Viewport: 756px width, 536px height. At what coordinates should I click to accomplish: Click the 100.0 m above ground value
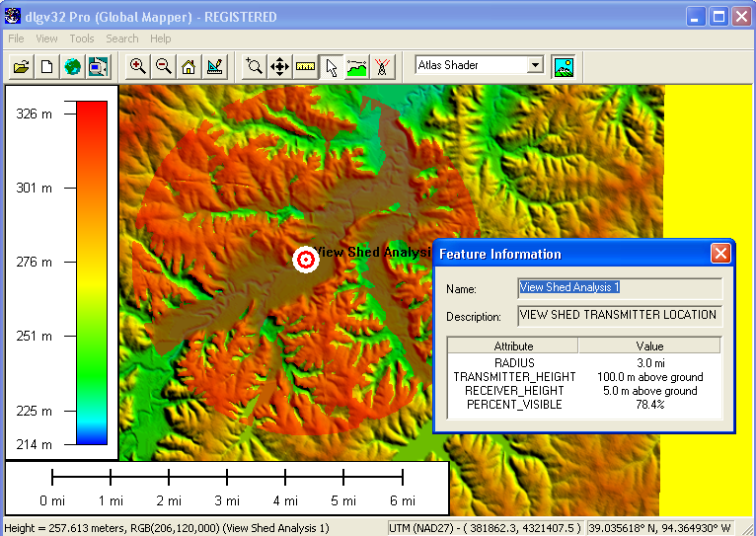(x=650, y=377)
